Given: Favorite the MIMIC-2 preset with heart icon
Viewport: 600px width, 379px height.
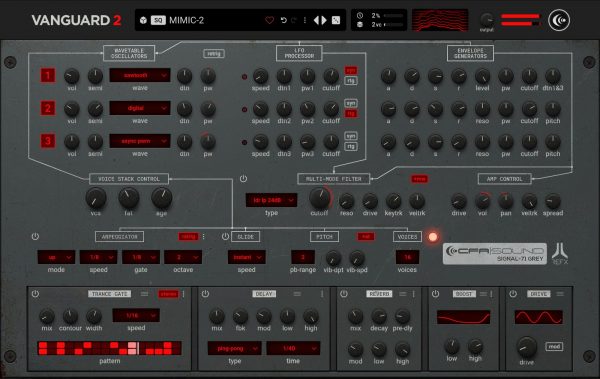Looking at the screenshot, I should point(269,20).
